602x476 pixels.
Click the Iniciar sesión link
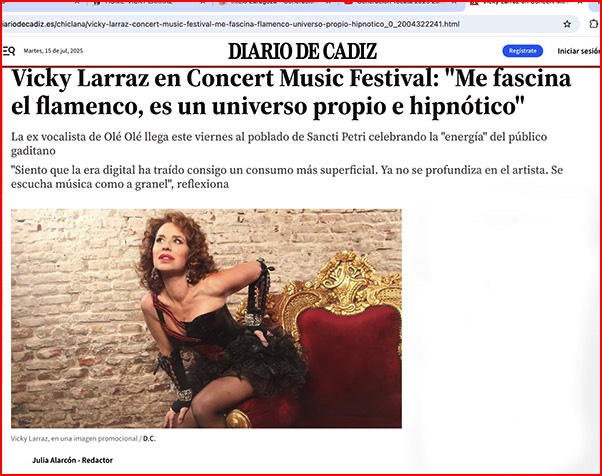click(x=579, y=51)
